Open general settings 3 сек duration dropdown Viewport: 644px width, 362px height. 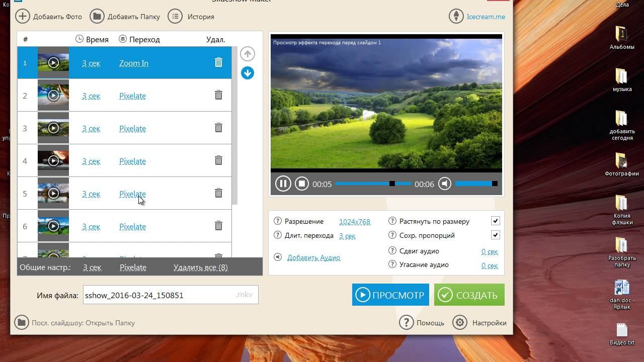click(92, 267)
